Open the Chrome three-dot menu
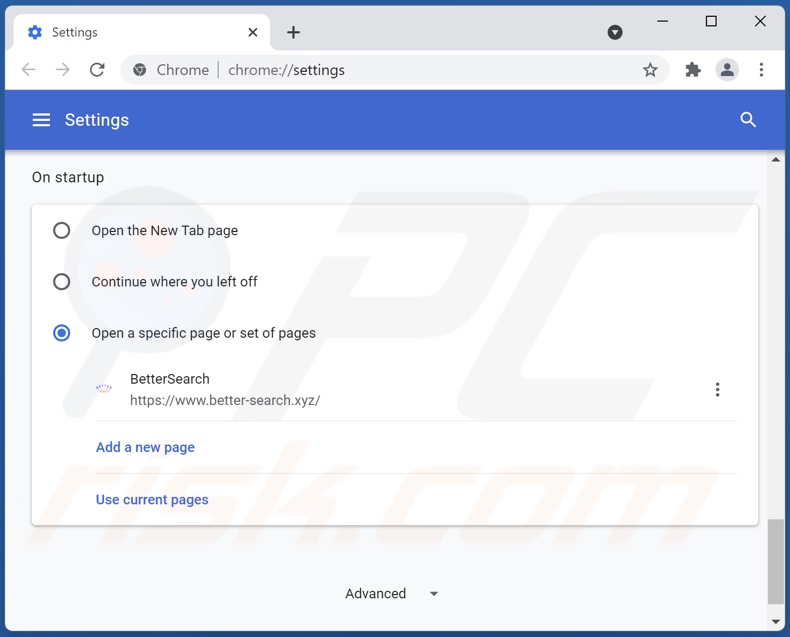This screenshot has height=637, width=790. pos(761,70)
